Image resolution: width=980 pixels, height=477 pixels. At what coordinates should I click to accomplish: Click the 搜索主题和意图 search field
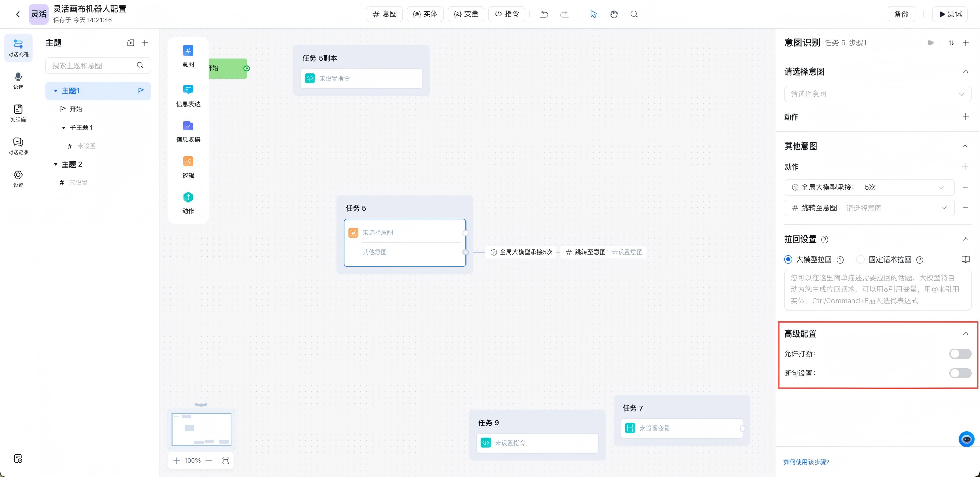(92, 65)
